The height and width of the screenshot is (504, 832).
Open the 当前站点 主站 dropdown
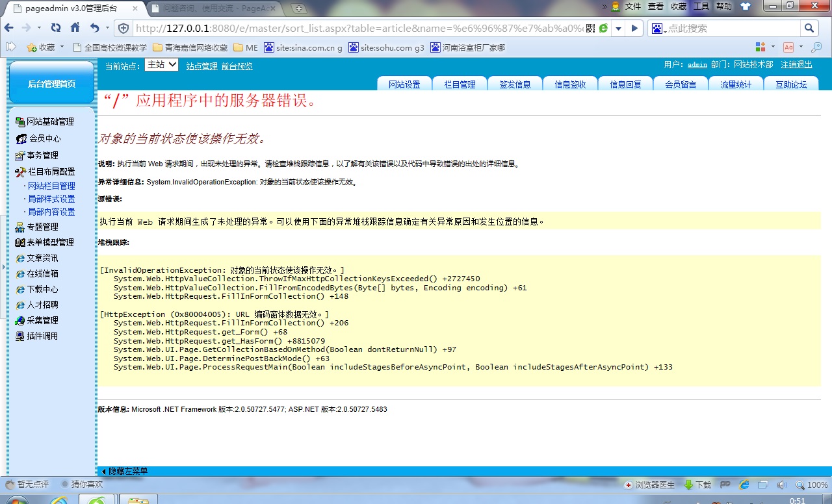pos(161,64)
